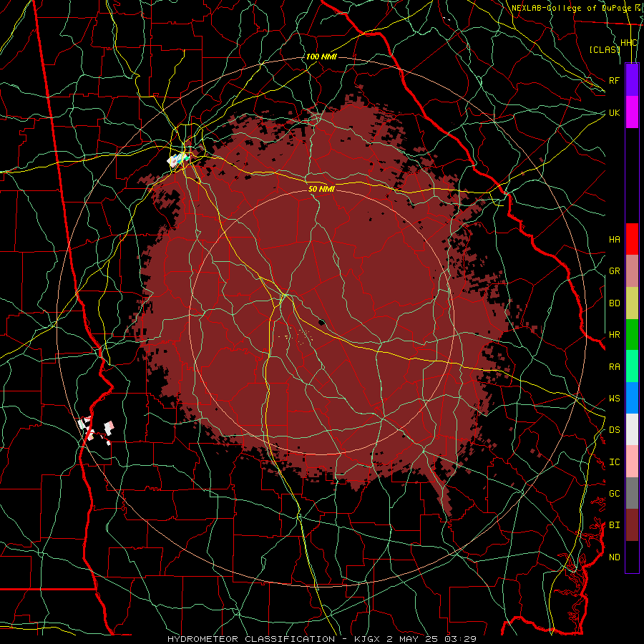This screenshot has width=644, height=644.
Task: Click the purple RF legend color swatch
Action: (x=632, y=80)
